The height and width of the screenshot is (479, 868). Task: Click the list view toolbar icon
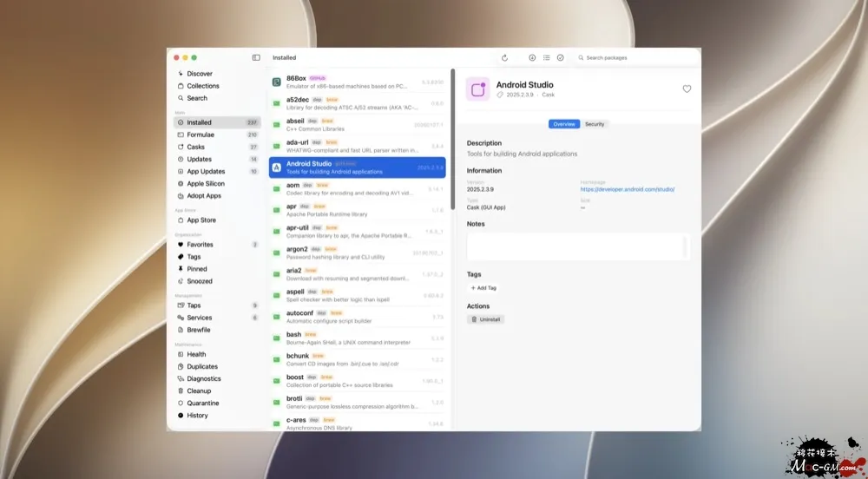(546, 57)
